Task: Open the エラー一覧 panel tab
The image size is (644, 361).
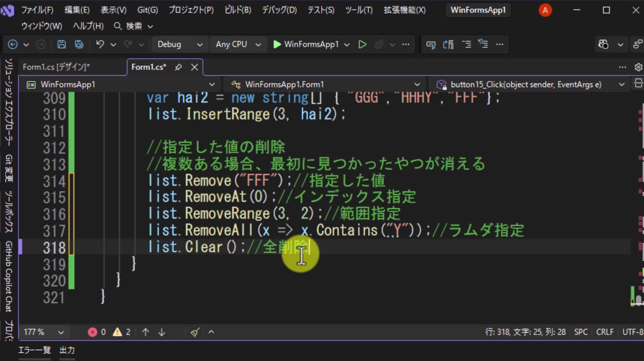Action: [34, 350]
